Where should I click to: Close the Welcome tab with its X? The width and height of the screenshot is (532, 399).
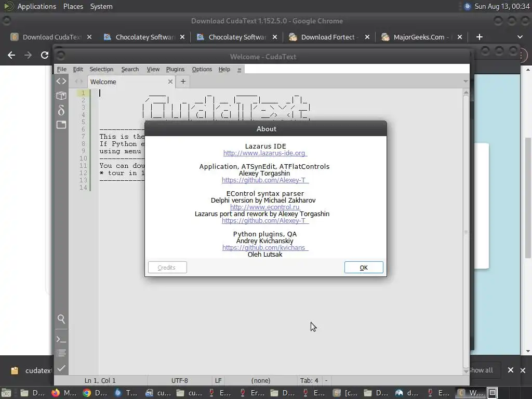pyautogui.click(x=170, y=82)
